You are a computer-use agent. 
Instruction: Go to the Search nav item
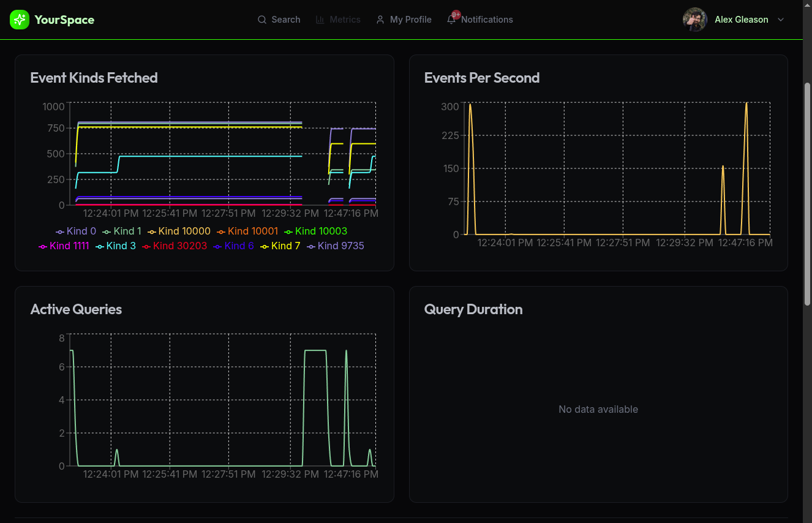[x=285, y=20]
